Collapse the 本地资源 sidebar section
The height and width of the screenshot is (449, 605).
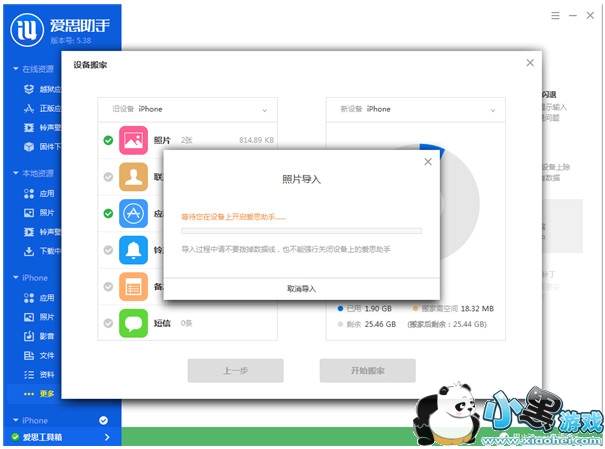(x=16, y=173)
